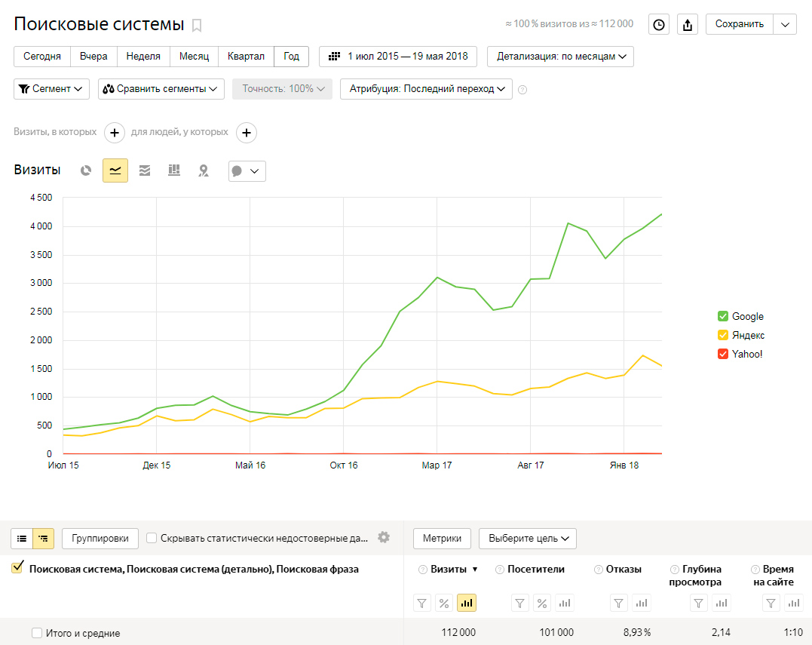
Task: Toggle bar chart icon under Визиты
Action: (467, 603)
